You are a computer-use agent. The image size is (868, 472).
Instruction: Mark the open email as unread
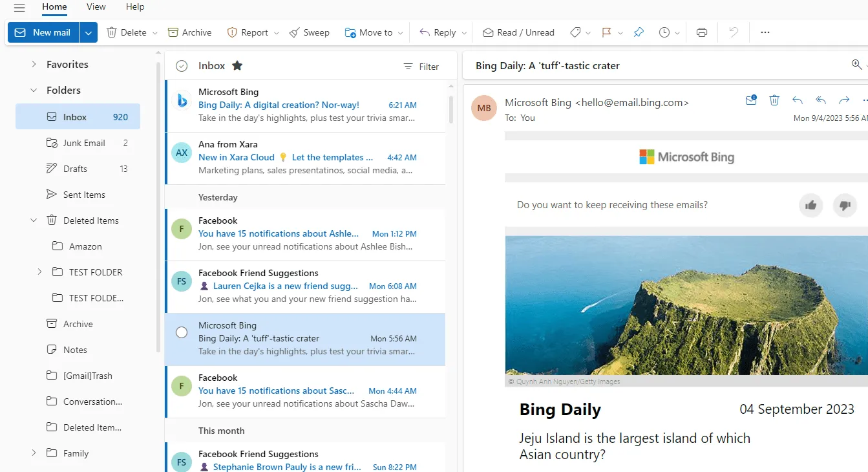750,100
